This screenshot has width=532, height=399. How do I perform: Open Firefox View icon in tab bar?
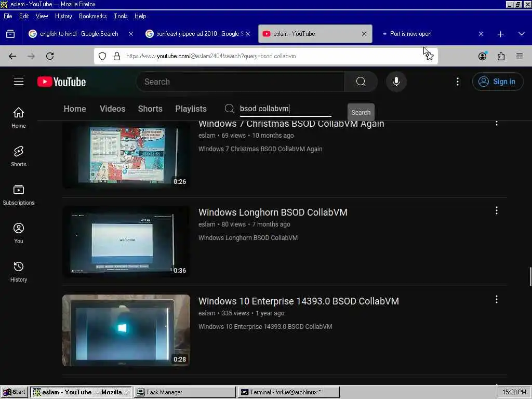pos(10,34)
